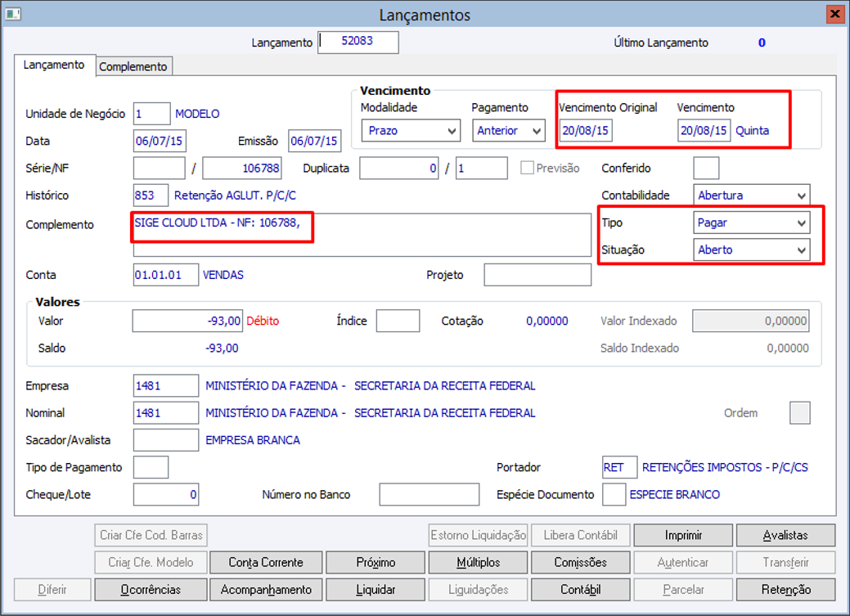Viewport: 850px width, 616px height.
Task: Open the Acompanhamento button
Action: [x=266, y=590]
